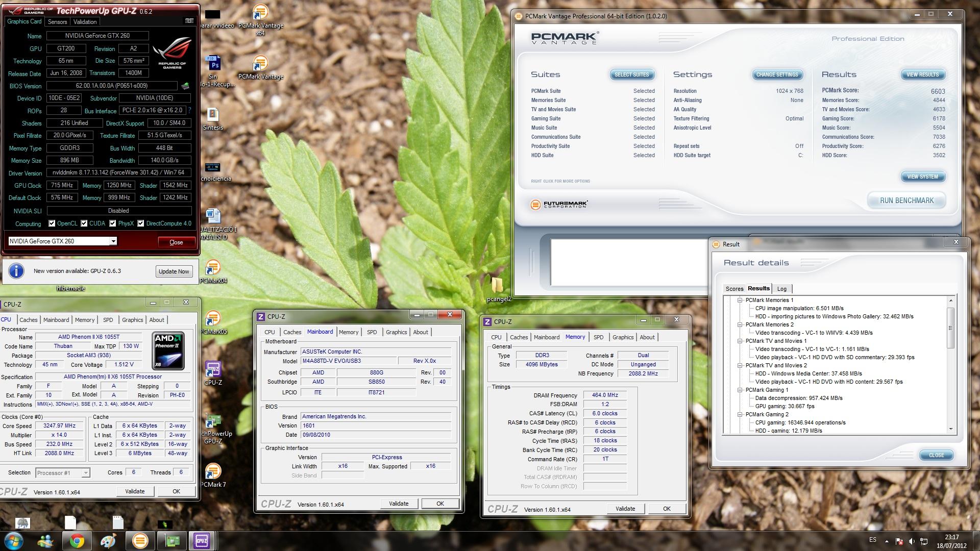Toggle the PhysX checkbox in GPU-Z
This screenshot has width=980, height=551.
pos(112,223)
